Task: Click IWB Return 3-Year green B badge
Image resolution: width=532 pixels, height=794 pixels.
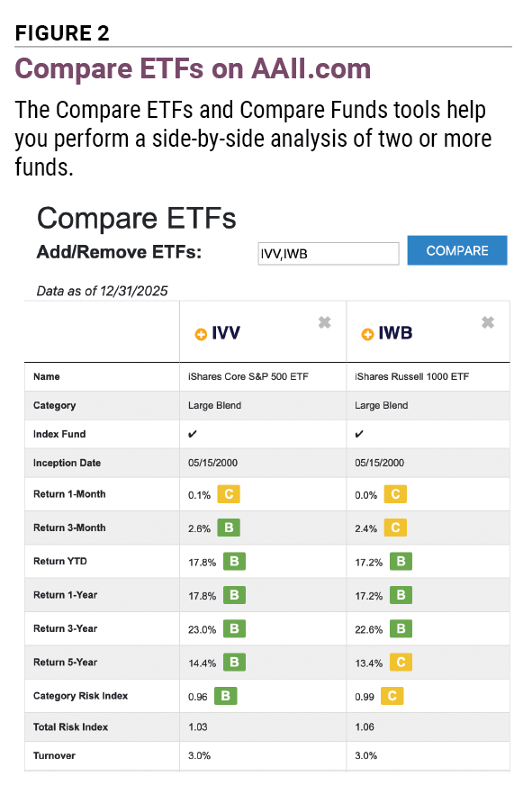Action: 401,629
